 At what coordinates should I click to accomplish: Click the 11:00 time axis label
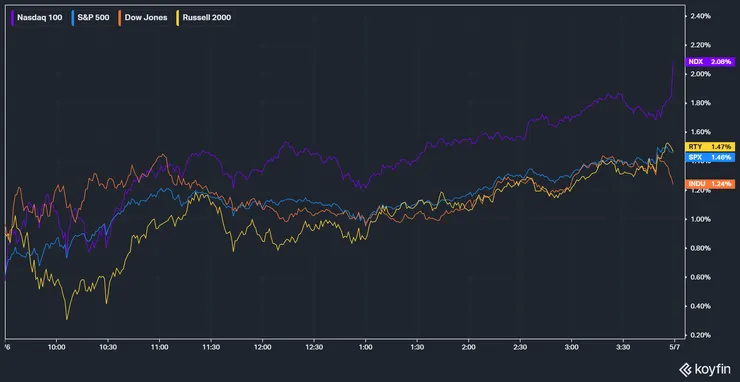[160, 347]
